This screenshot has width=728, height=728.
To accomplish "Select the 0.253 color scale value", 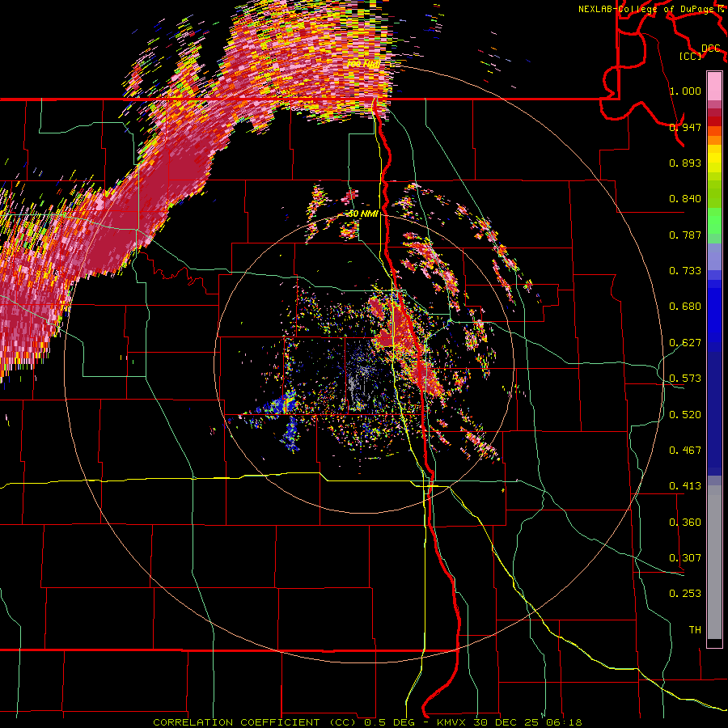I will click(x=685, y=594).
